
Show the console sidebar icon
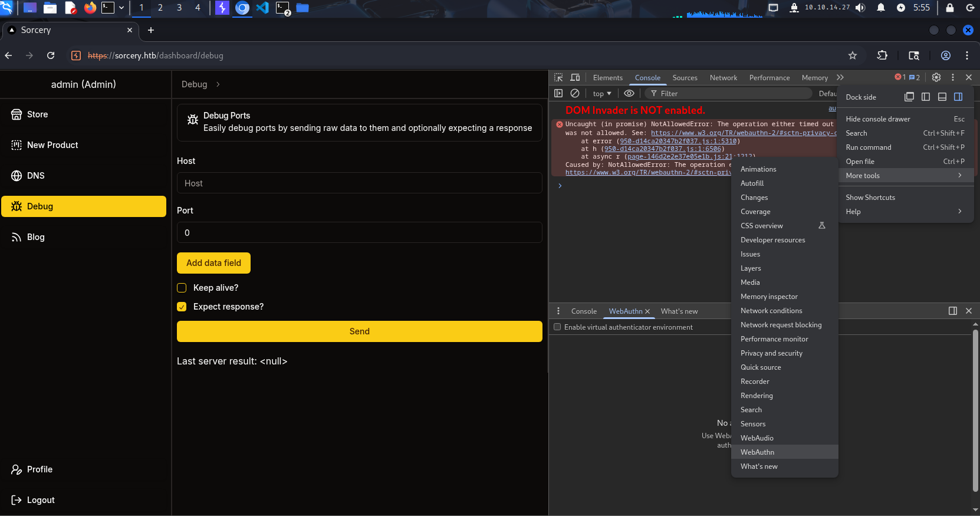[x=558, y=93]
